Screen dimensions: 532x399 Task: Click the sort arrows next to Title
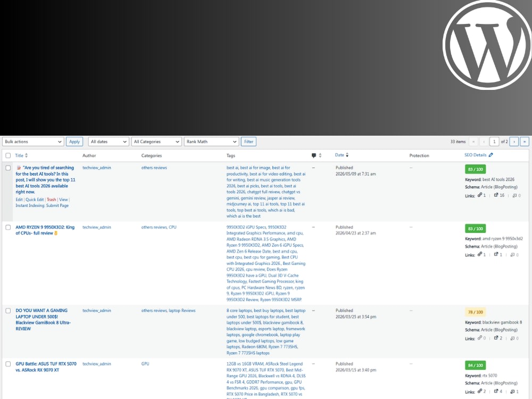26,155
